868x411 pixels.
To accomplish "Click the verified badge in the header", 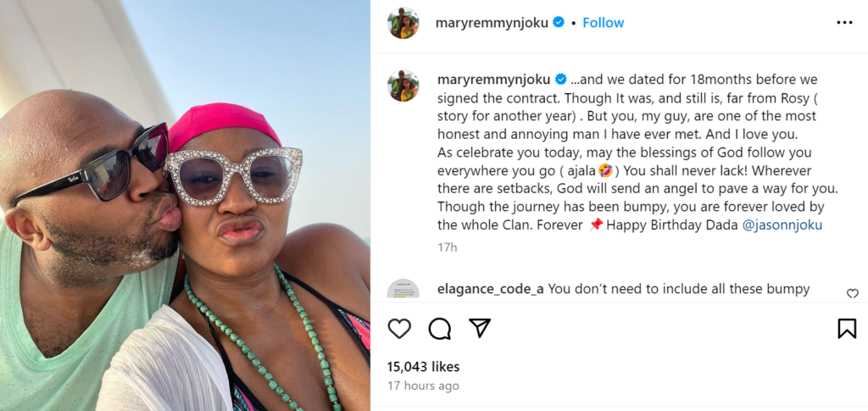I will [559, 23].
